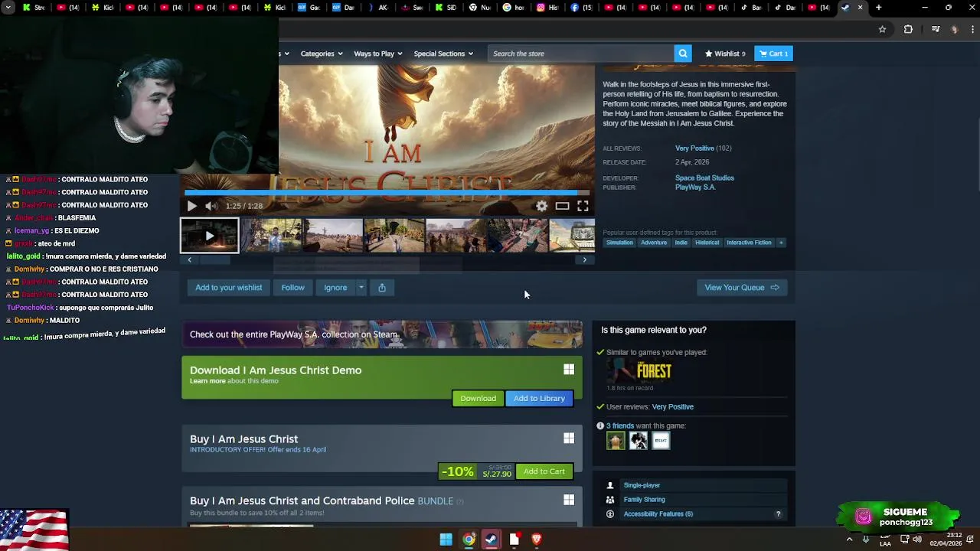The image size is (980, 551).
Task: Open the Very Positive all reviews link
Action: (x=694, y=148)
